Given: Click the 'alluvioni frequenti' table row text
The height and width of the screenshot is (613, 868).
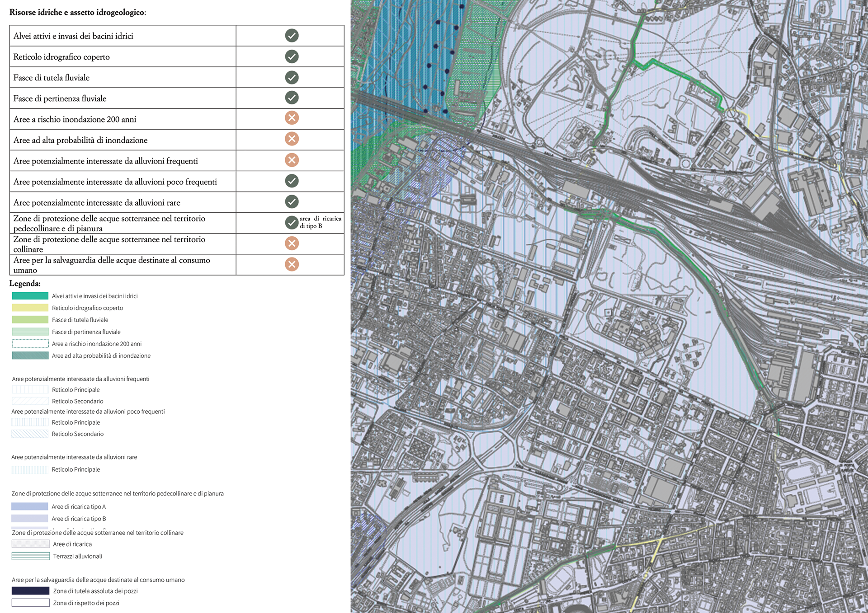Looking at the screenshot, I should coord(106,161).
